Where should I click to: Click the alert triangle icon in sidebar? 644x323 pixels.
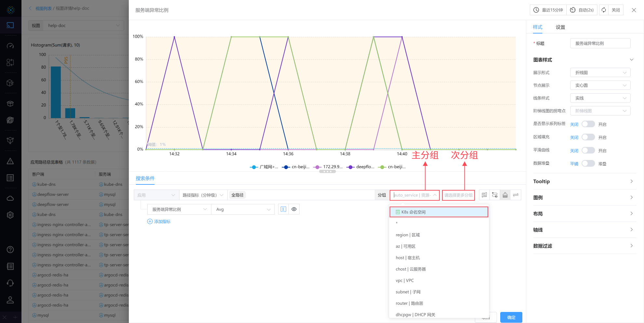(x=10, y=161)
